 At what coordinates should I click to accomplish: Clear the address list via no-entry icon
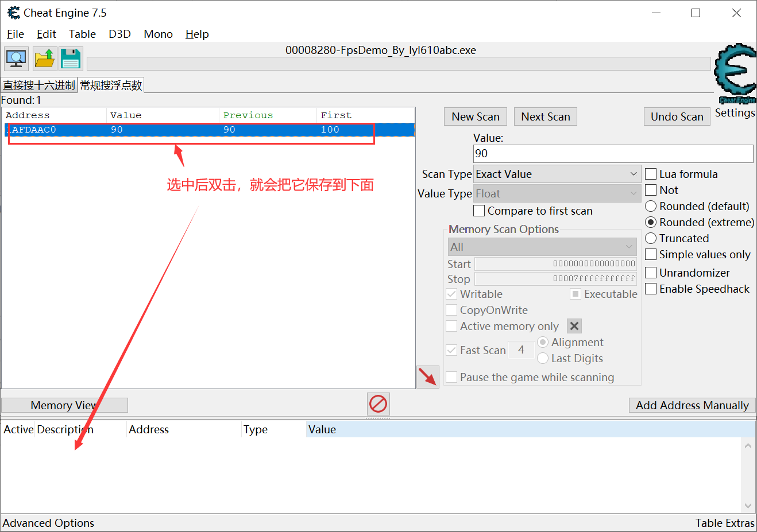(x=378, y=403)
